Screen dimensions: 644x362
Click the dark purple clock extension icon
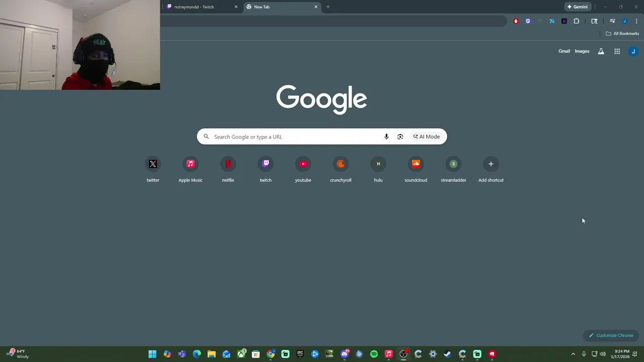(564, 21)
